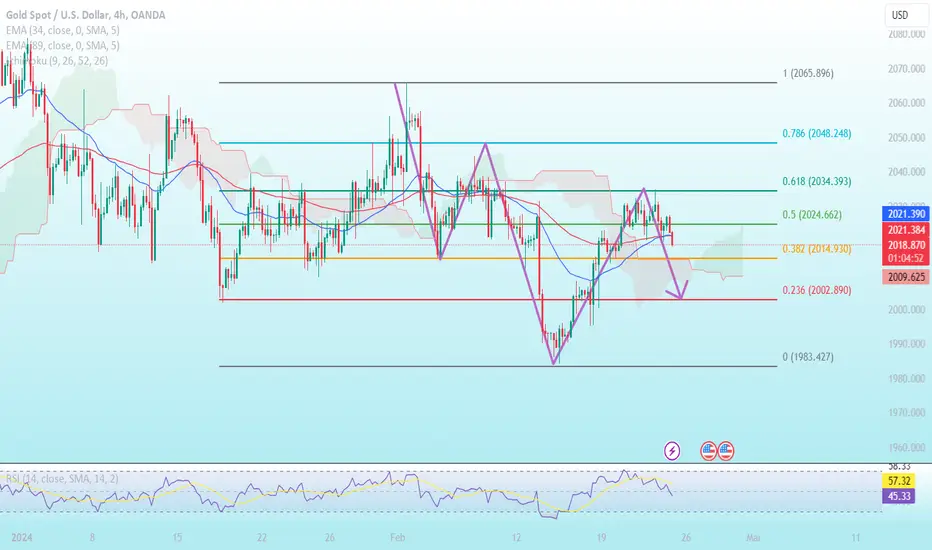
Task: Click the 01:04:52 countdown label
Action: pyautogui.click(x=905, y=258)
